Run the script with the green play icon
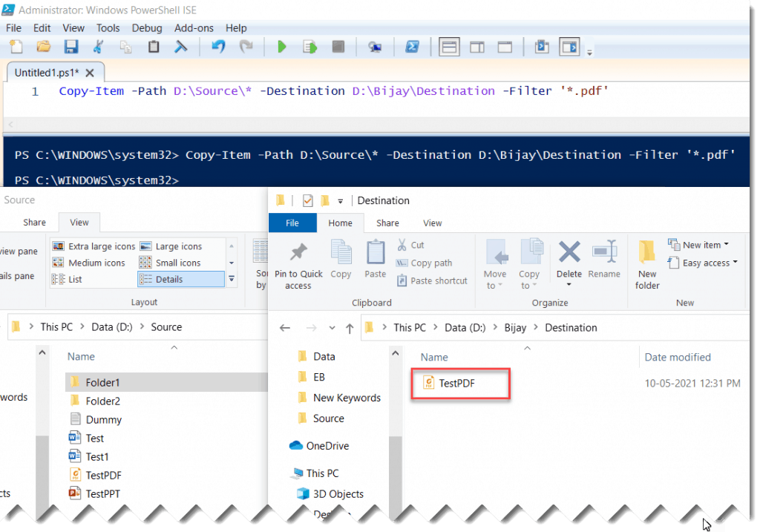This screenshot has width=760, height=532. 282,46
